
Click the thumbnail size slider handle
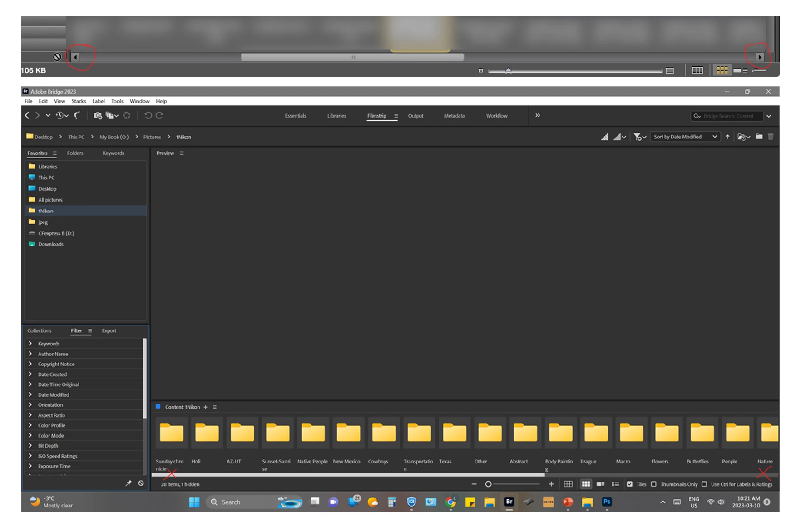point(488,484)
